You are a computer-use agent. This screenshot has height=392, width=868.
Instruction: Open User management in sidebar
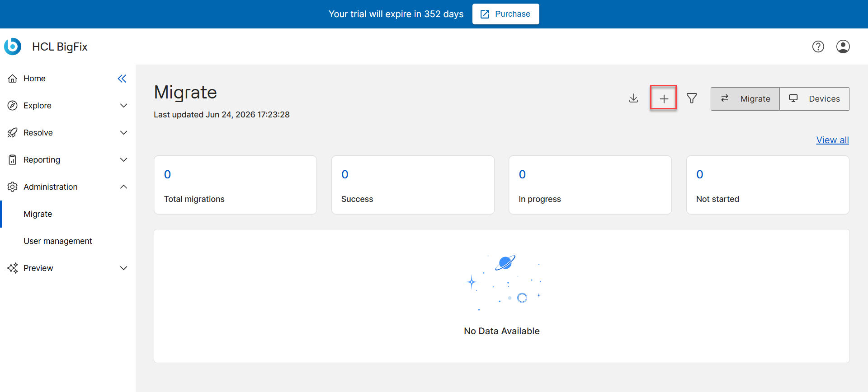pos(68,241)
